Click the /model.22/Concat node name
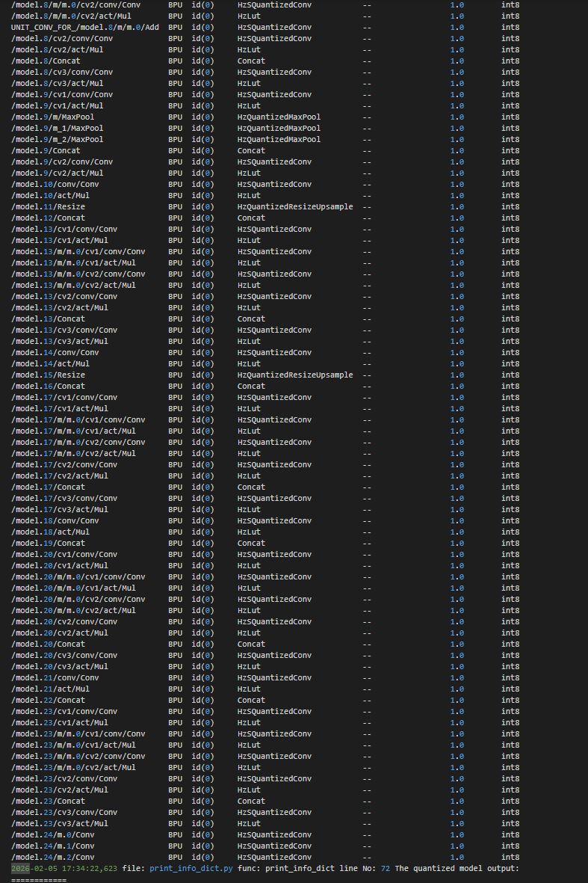Screen dimensions: 588x883 click(49, 700)
